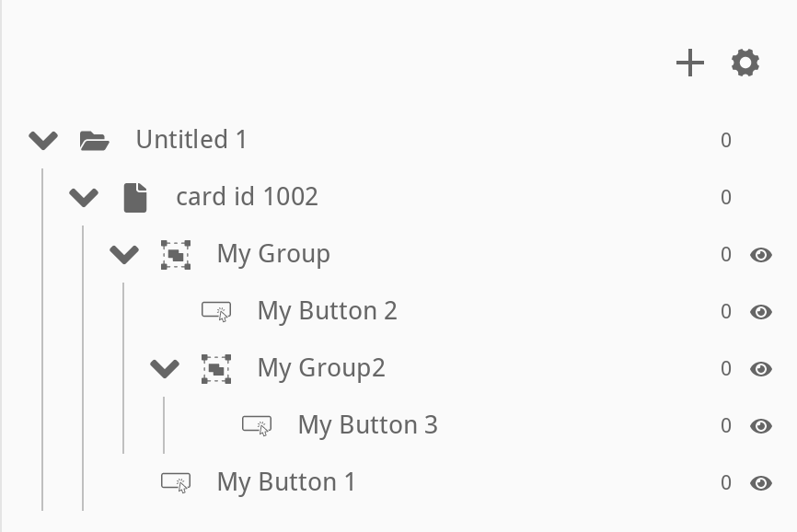Click the My Group2 group icon
This screenshot has width=797, height=532.
pyautogui.click(x=216, y=369)
